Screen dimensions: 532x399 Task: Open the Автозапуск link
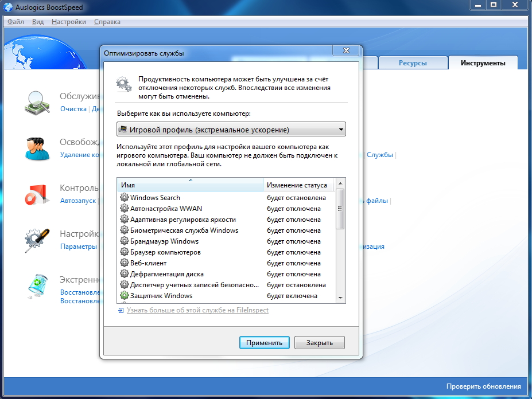[x=78, y=200]
